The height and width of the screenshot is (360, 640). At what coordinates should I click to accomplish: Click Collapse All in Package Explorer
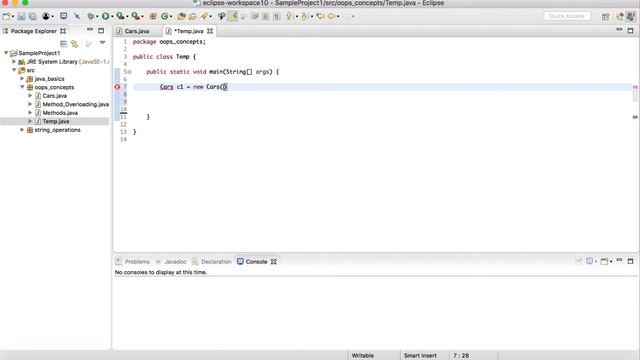point(63,43)
